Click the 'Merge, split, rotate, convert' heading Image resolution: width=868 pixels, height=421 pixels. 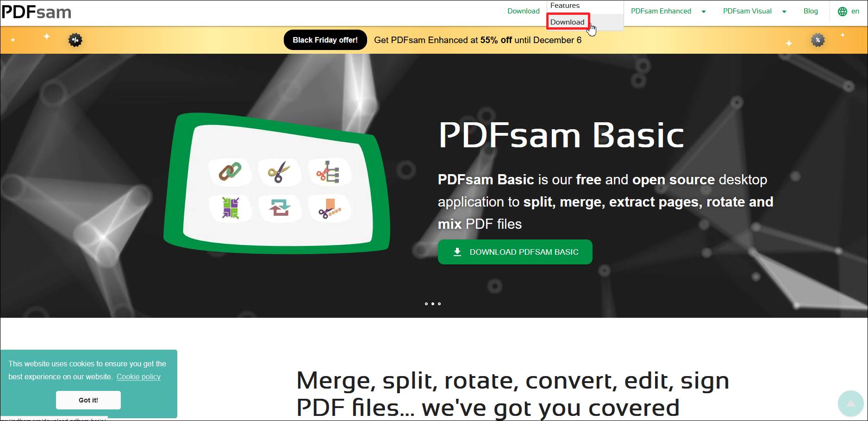(x=512, y=394)
